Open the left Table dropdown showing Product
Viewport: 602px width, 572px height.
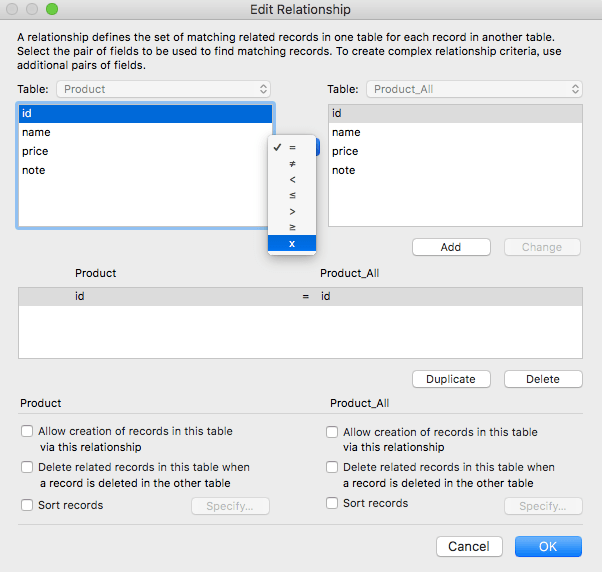click(164, 89)
